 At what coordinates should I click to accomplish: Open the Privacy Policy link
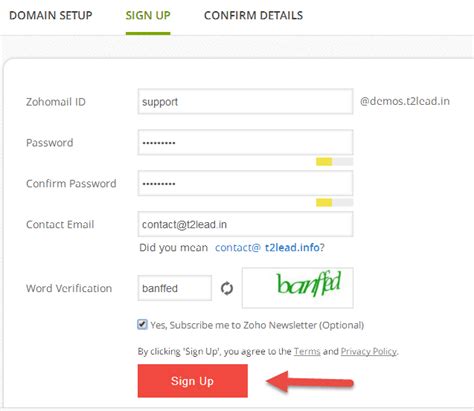coord(369,351)
